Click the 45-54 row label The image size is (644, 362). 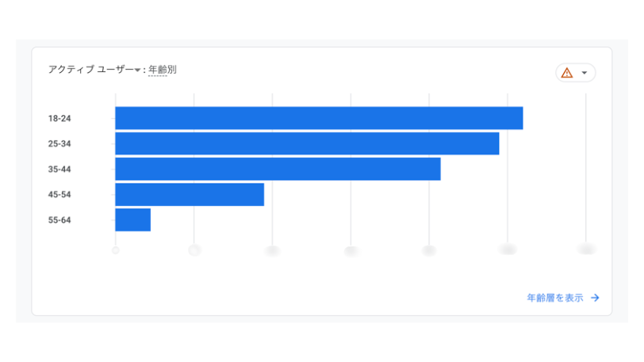(59, 195)
